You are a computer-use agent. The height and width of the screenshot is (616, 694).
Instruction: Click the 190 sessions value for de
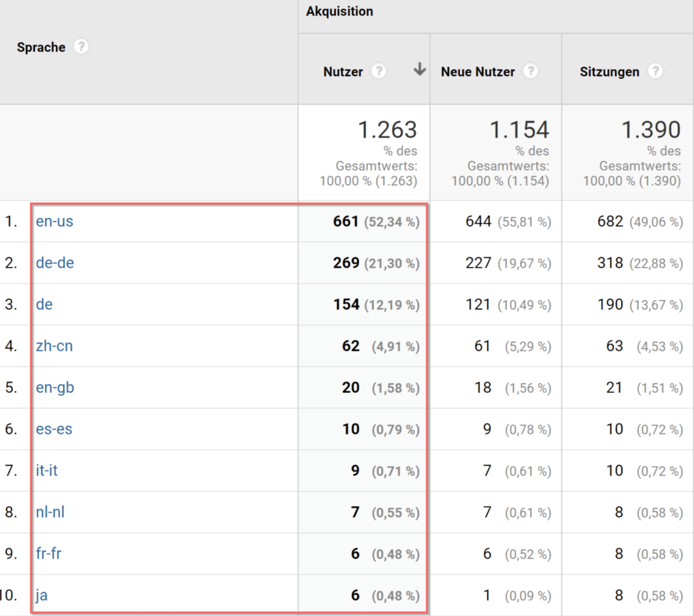[x=610, y=305]
